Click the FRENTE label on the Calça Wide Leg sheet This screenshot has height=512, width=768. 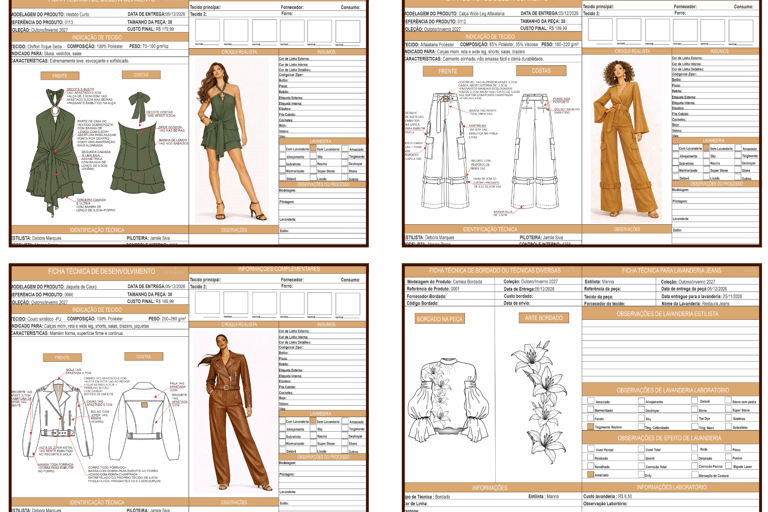tap(448, 72)
